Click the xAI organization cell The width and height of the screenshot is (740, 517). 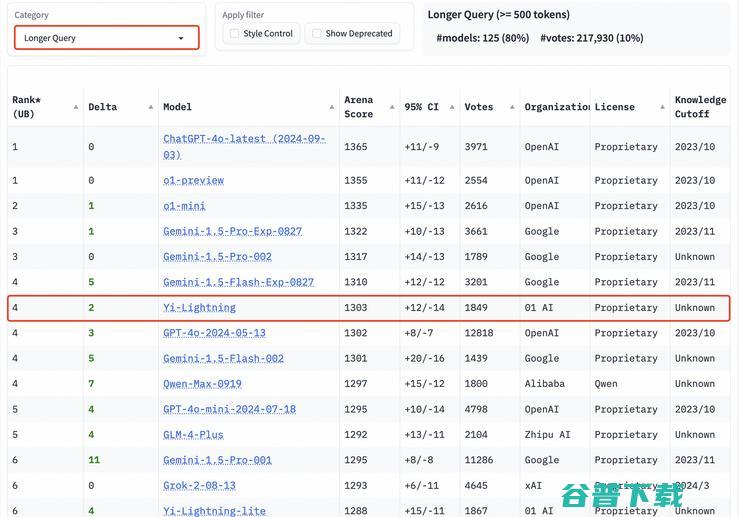pos(533,486)
